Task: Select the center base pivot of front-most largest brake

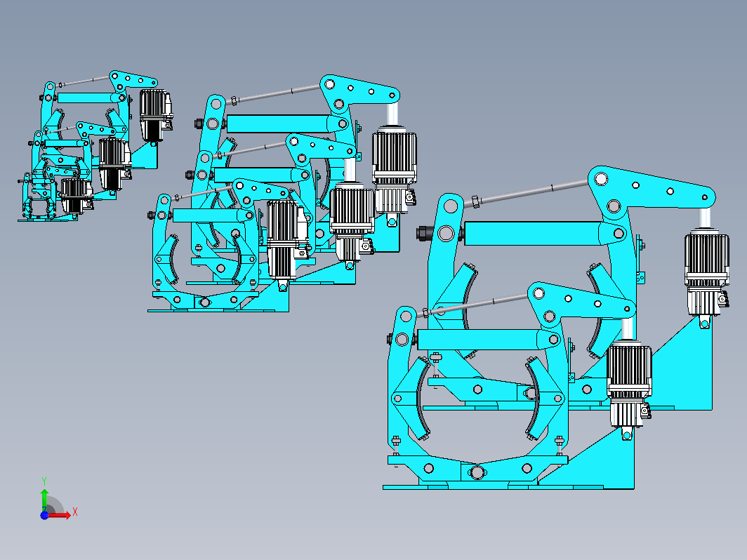Action: click(477, 473)
